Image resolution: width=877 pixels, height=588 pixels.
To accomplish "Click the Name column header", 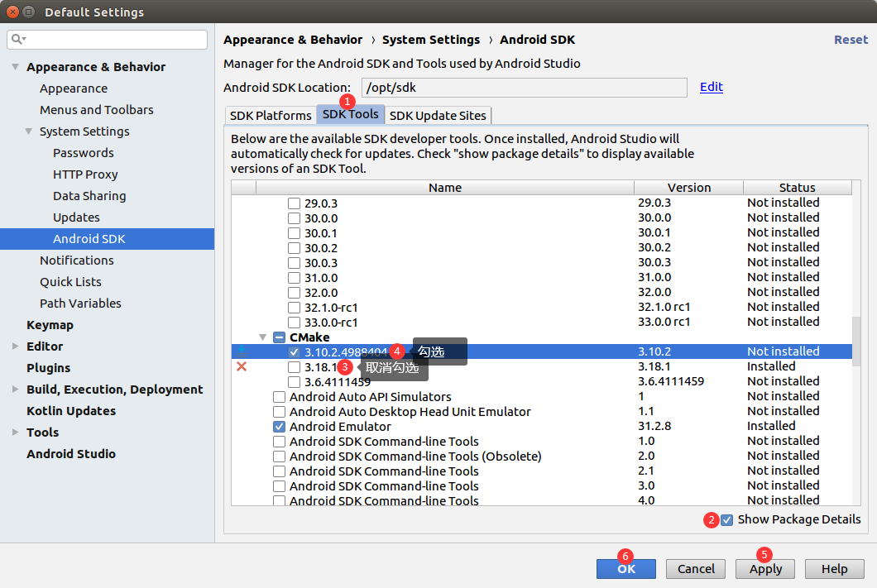I will click(445, 187).
